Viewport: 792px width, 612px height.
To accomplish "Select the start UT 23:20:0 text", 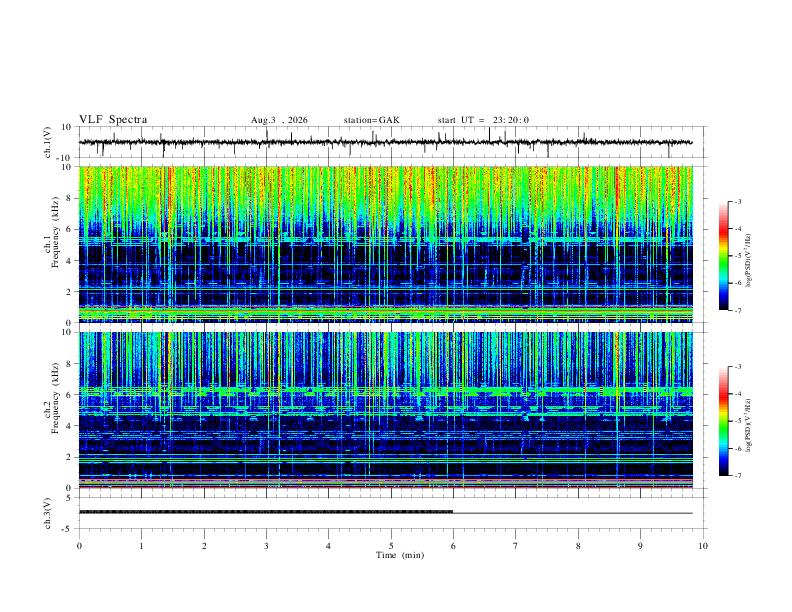I will point(483,120).
